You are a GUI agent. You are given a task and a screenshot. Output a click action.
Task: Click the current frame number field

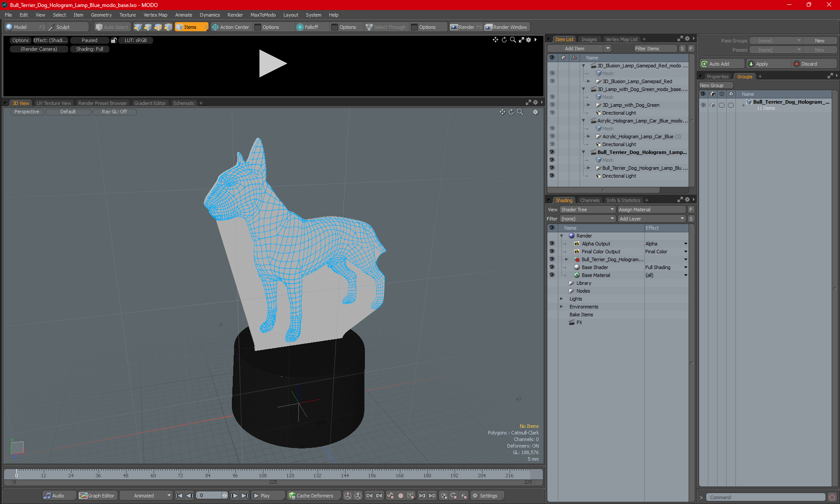click(x=210, y=496)
